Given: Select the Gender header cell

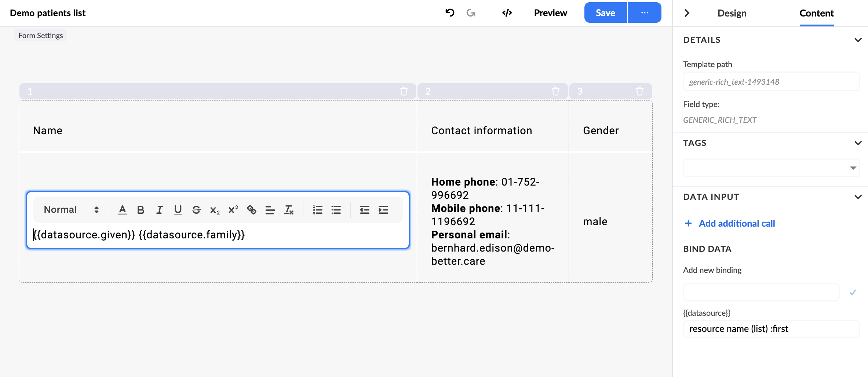Looking at the screenshot, I should click(x=611, y=127).
